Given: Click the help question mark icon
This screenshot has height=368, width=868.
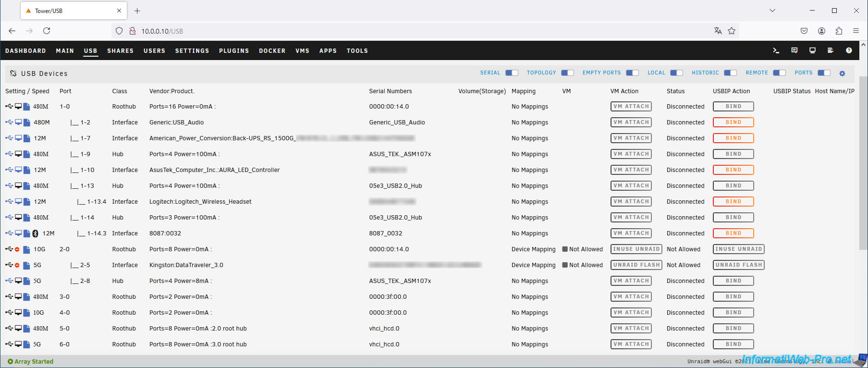Looking at the screenshot, I should coord(849,50).
